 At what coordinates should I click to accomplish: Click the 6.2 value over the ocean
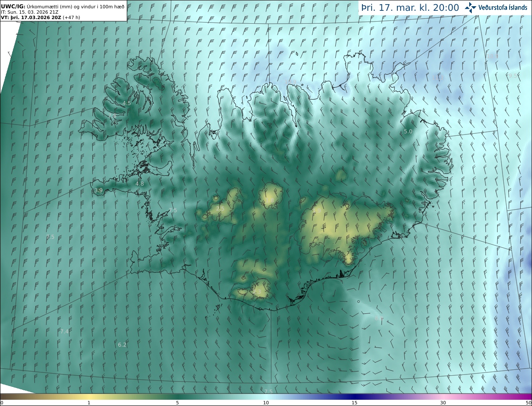click(x=122, y=345)
